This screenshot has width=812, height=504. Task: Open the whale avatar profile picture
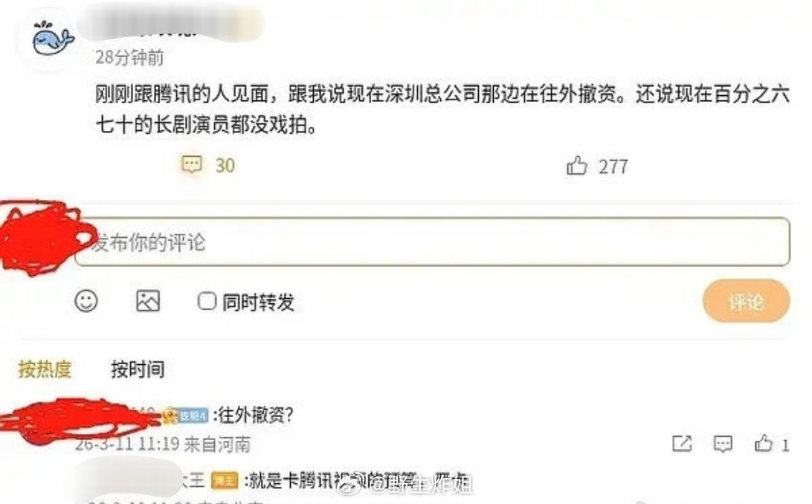pos(53,39)
